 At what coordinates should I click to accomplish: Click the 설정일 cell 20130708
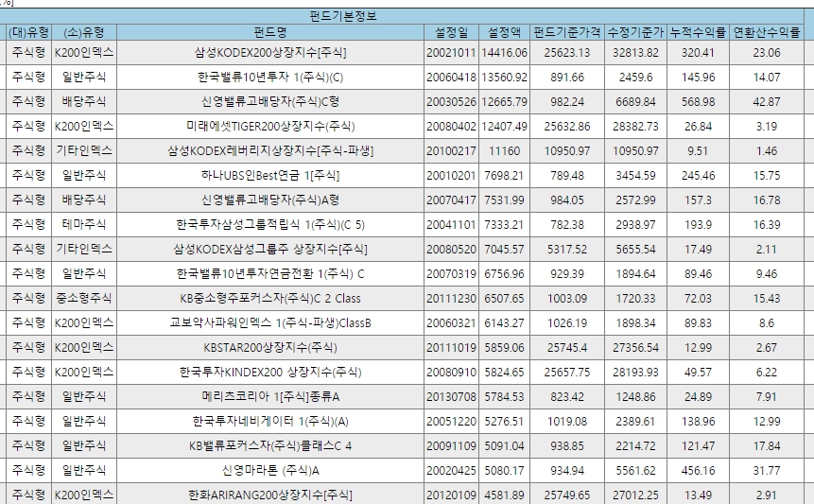(x=451, y=396)
